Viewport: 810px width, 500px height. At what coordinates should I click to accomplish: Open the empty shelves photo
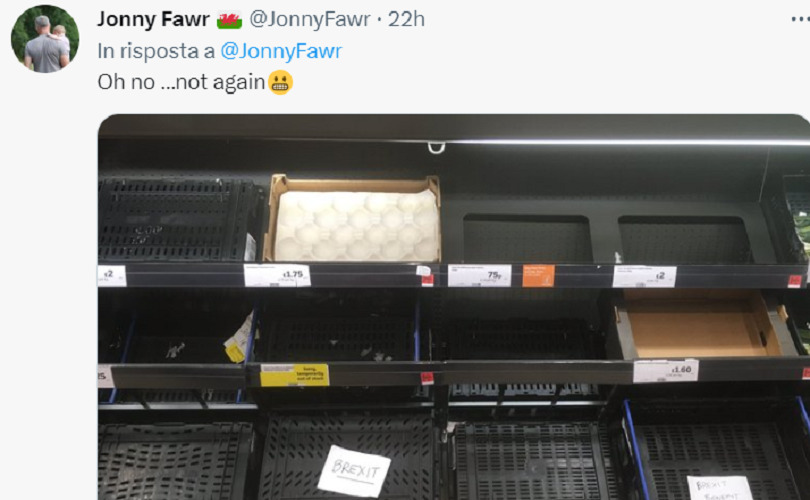[x=454, y=307]
